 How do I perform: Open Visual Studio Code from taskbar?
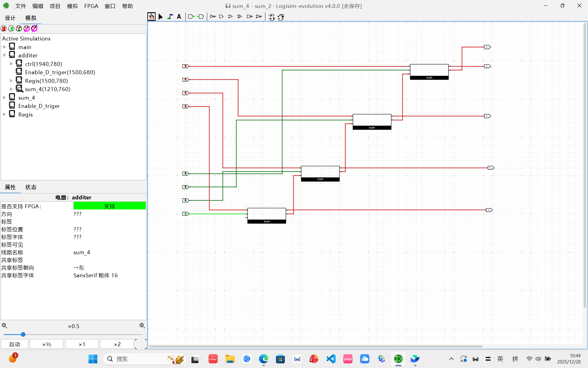(331, 359)
